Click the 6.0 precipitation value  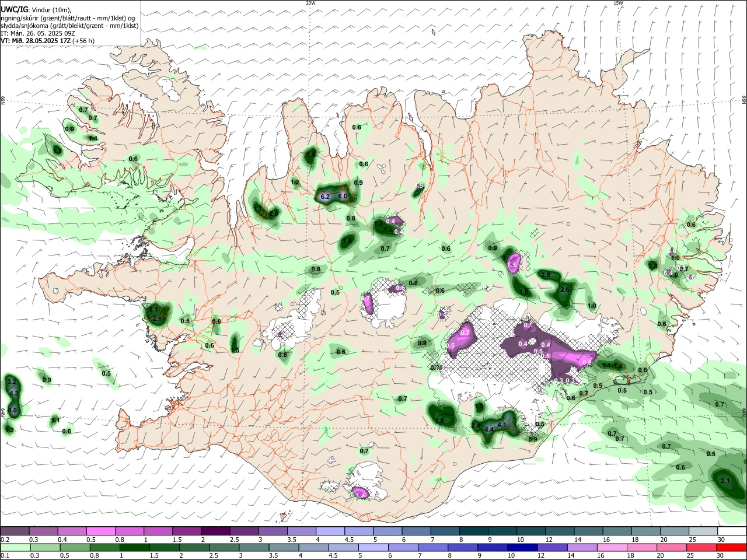tap(343, 197)
